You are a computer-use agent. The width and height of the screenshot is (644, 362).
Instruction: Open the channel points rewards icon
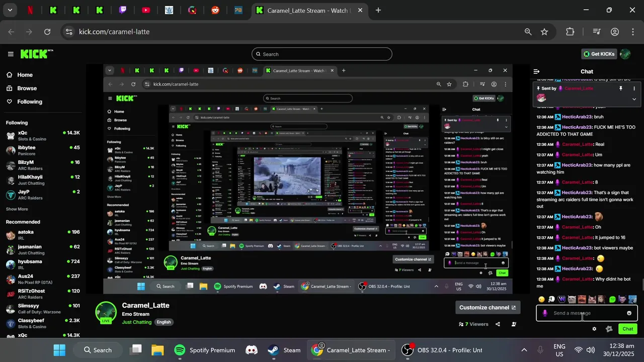609,329
